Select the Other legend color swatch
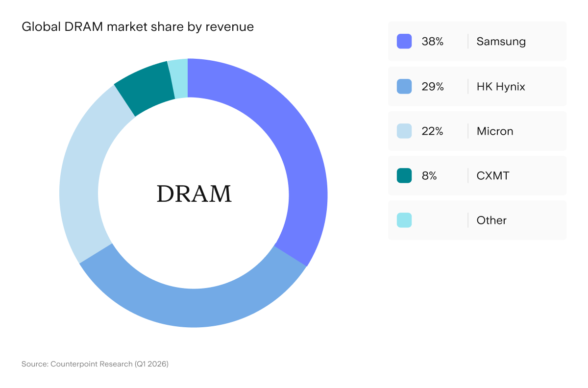 click(404, 220)
